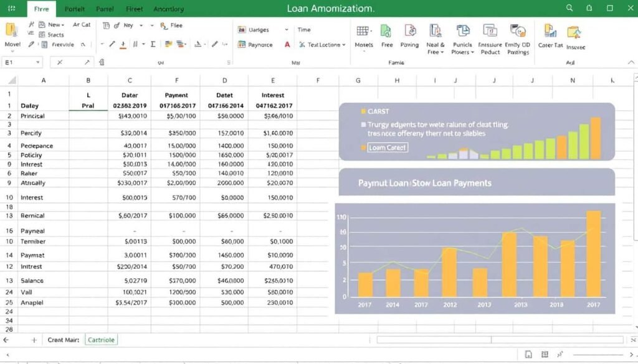Switch to the Crent Mair sheet tab
This screenshot has width=638, height=364.
tap(63, 340)
